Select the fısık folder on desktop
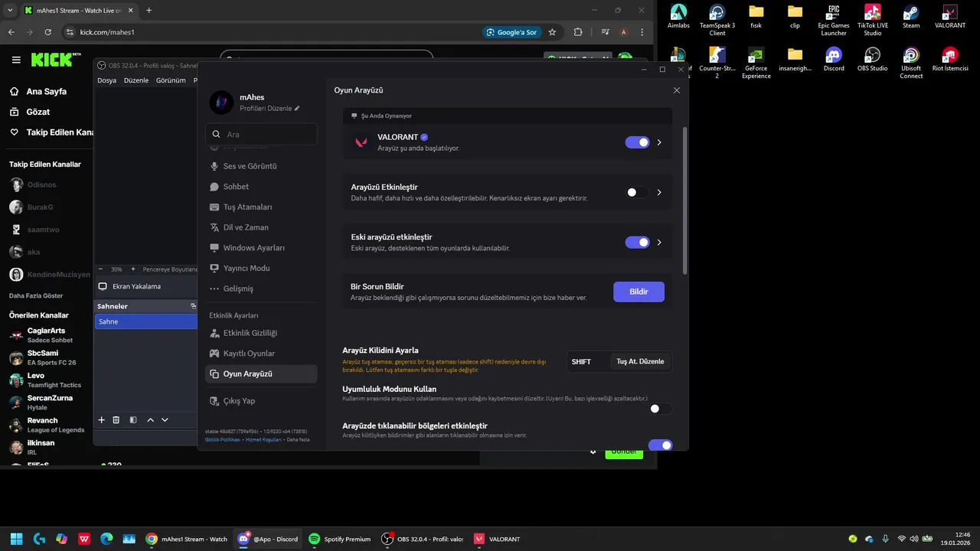Screen dimensions: 980x551 pyautogui.click(x=756, y=18)
